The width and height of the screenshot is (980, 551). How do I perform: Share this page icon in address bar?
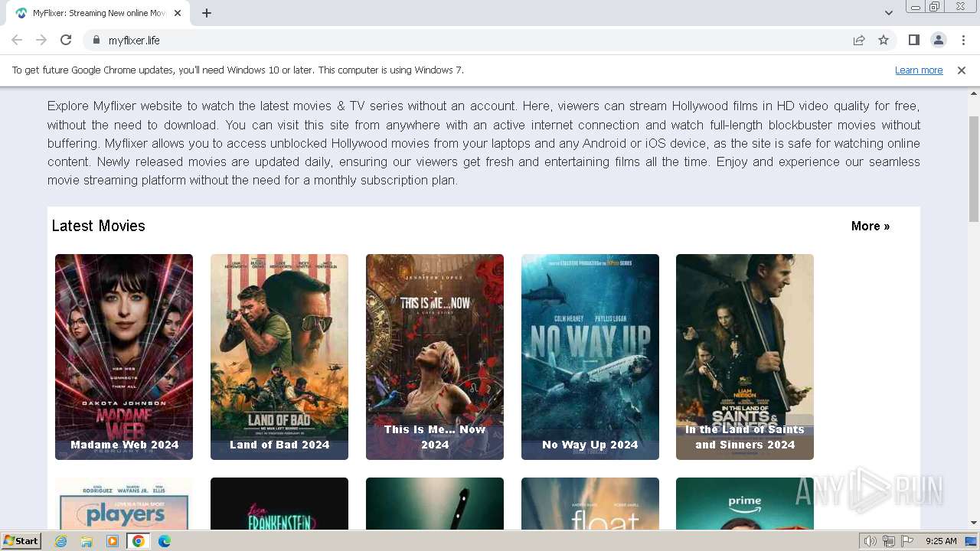(859, 40)
